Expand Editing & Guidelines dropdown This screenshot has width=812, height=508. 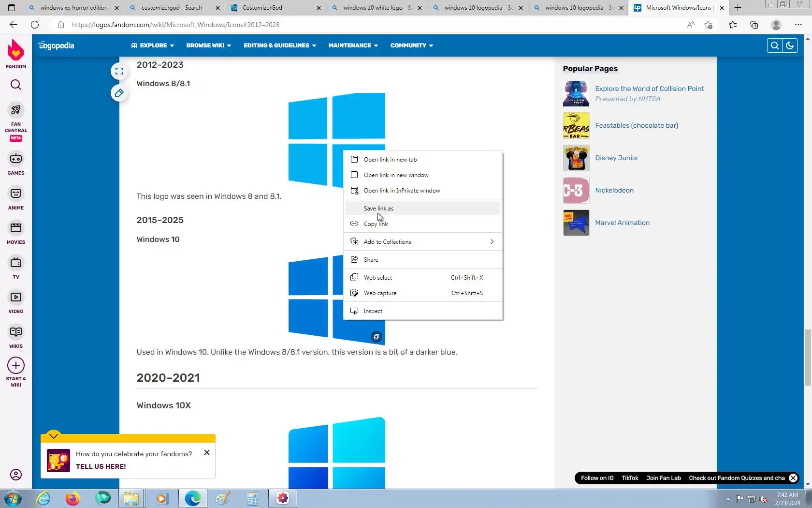coord(280,45)
